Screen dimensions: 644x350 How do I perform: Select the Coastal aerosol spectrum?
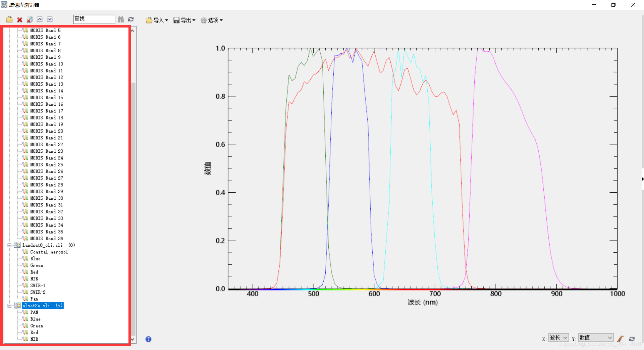click(49, 252)
